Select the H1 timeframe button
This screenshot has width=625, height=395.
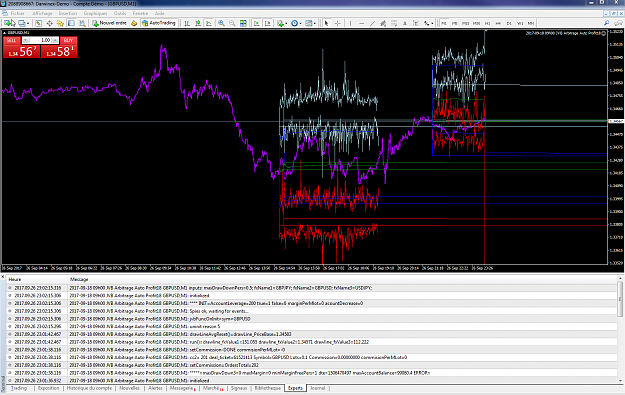point(487,23)
